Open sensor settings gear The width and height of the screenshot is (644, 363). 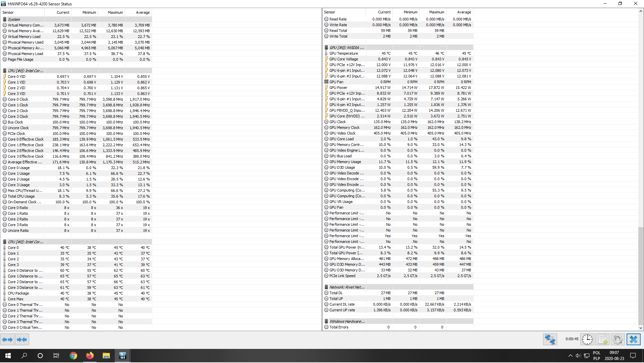618,340
